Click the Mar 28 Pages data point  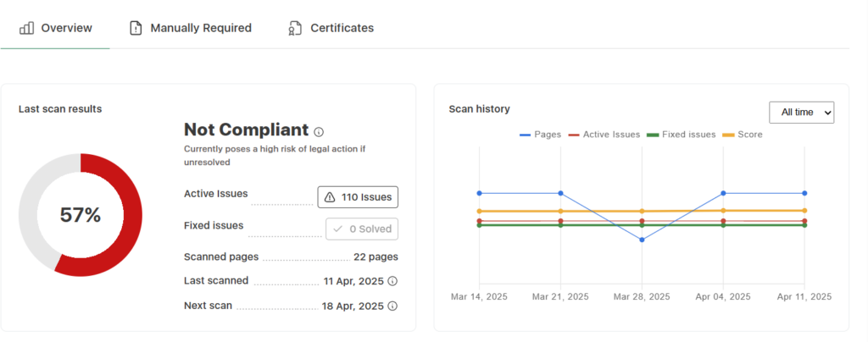pos(642,240)
